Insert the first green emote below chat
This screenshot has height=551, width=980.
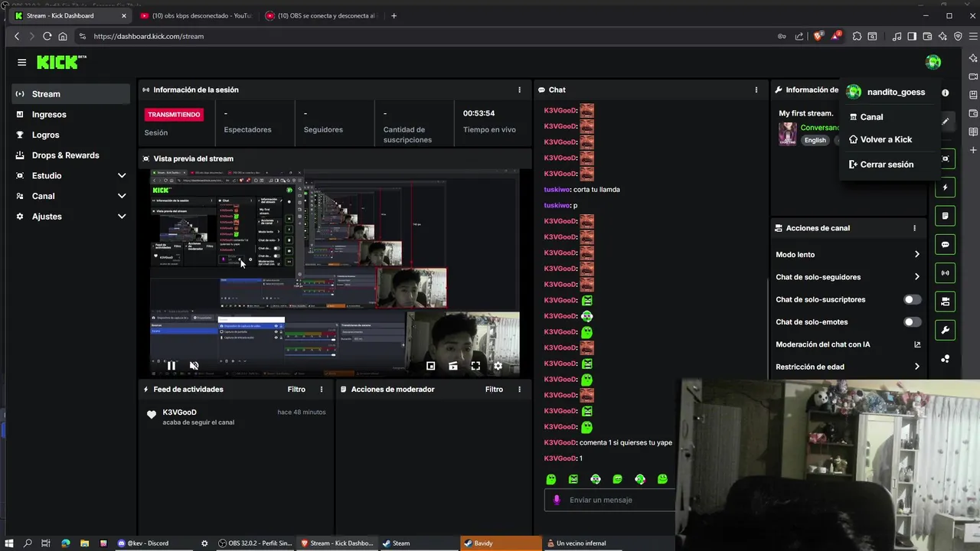(550, 479)
